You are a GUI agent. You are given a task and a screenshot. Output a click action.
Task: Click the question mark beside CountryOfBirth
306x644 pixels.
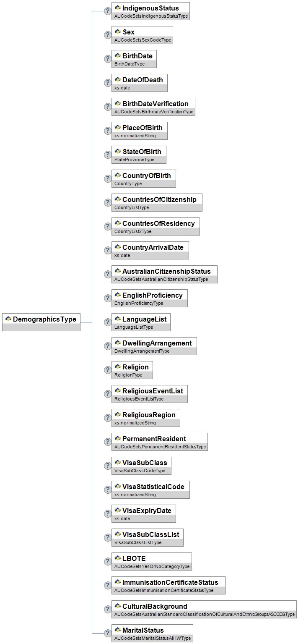(x=107, y=179)
